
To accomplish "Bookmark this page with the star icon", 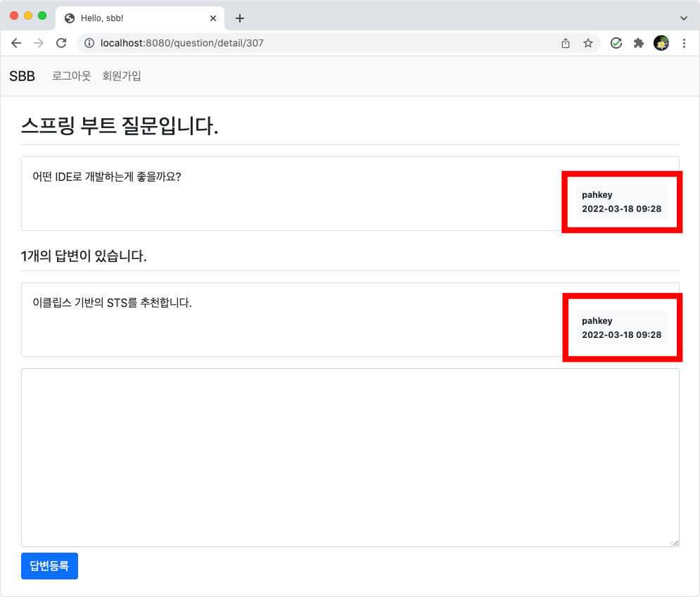I will [588, 43].
